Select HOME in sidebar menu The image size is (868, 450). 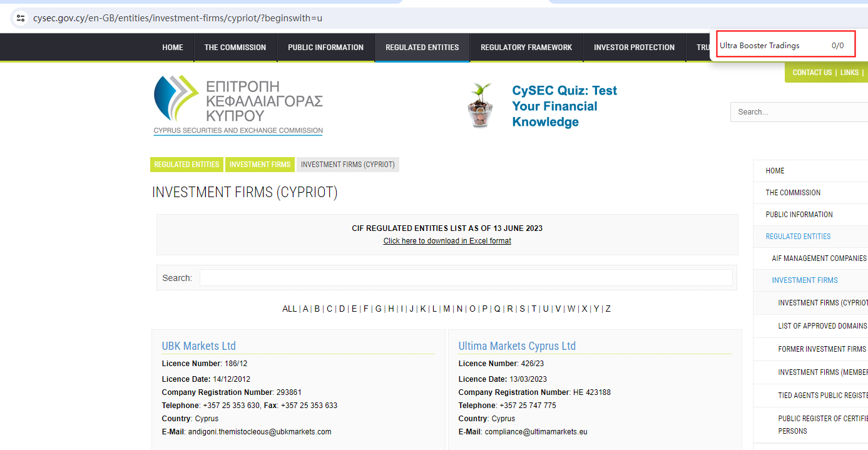coord(775,171)
